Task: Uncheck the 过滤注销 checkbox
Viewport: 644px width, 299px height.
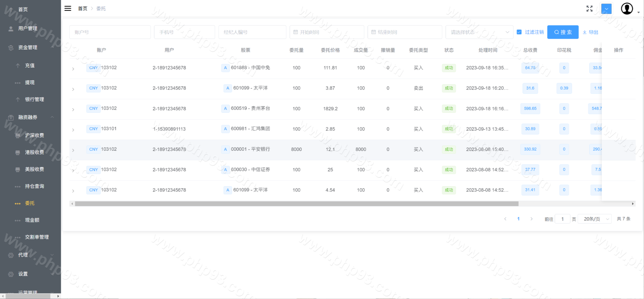Action: [519, 32]
